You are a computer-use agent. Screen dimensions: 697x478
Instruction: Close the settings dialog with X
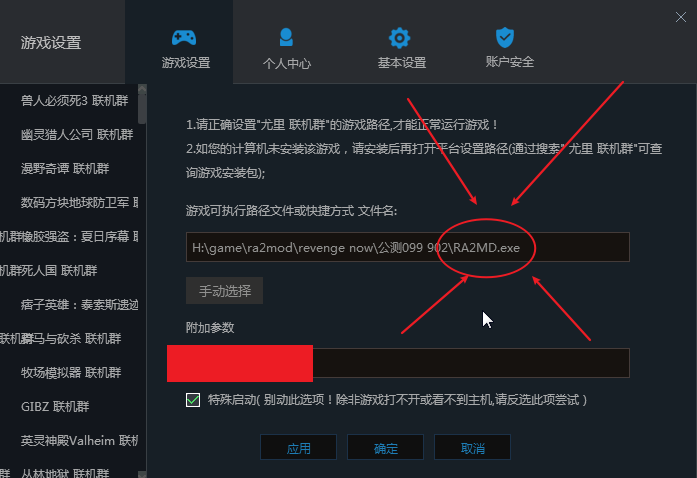coord(681,17)
